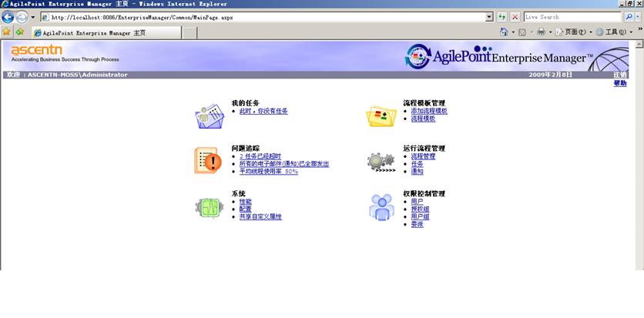
Task: Click the Live Search input box
Action: tap(572, 17)
